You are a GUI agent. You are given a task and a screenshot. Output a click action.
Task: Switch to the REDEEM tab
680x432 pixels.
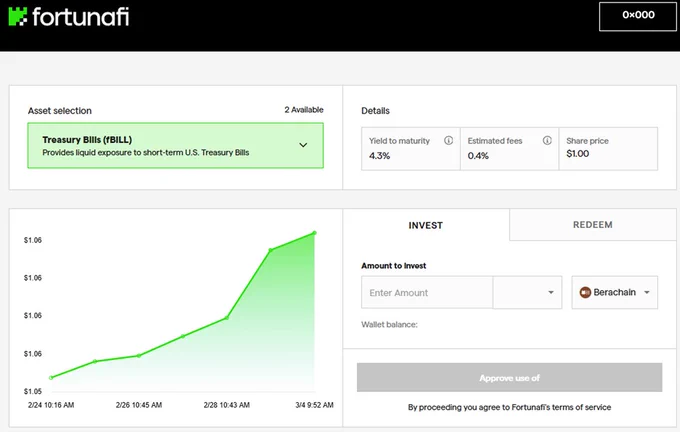592,225
